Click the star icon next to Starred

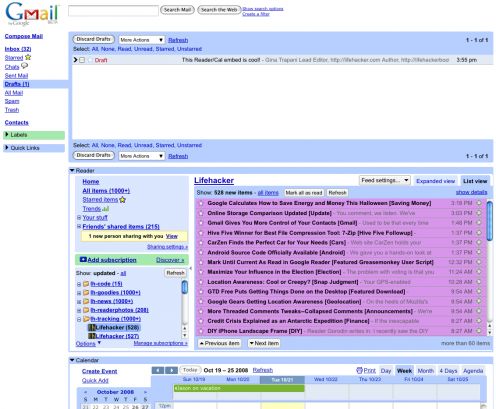(x=28, y=57)
